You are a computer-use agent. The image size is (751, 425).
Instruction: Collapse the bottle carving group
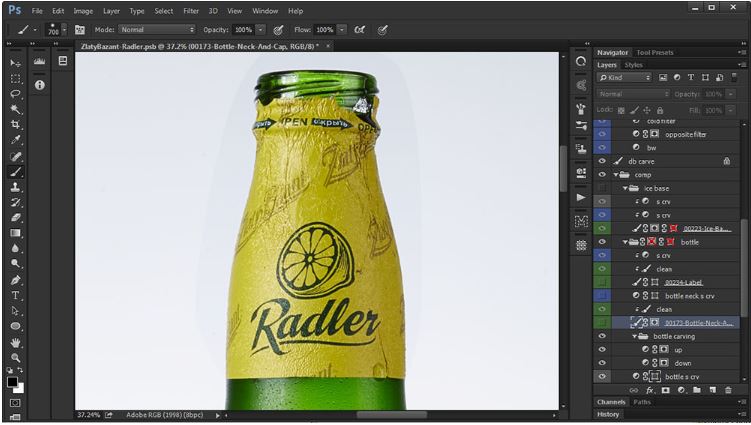pos(634,336)
